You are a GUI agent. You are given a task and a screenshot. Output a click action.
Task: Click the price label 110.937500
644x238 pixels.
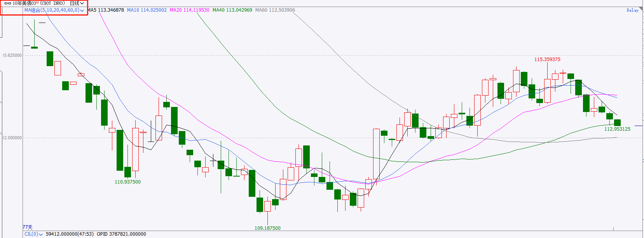(127, 182)
